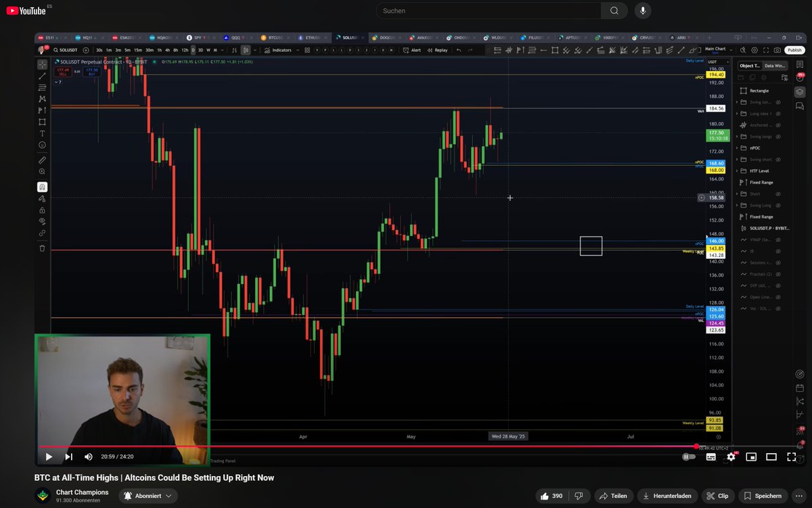Skip to next video
The height and width of the screenshot is (508, 812).
pyautogui.click(x=68, y=457)
